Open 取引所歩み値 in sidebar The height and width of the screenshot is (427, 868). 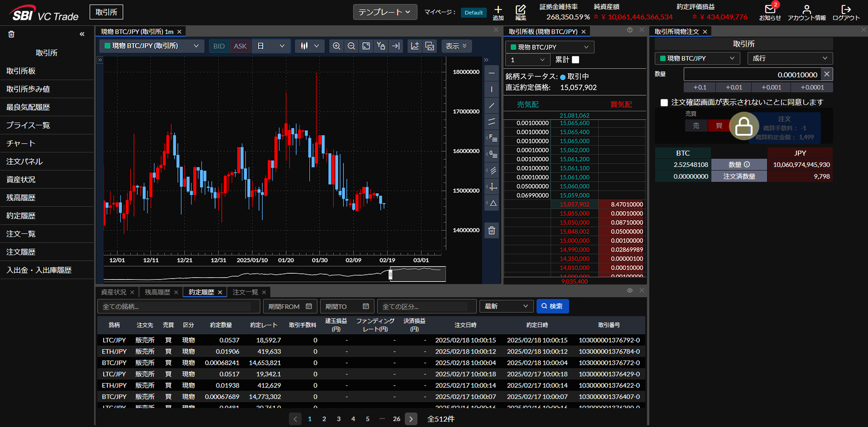click(47, 89)
